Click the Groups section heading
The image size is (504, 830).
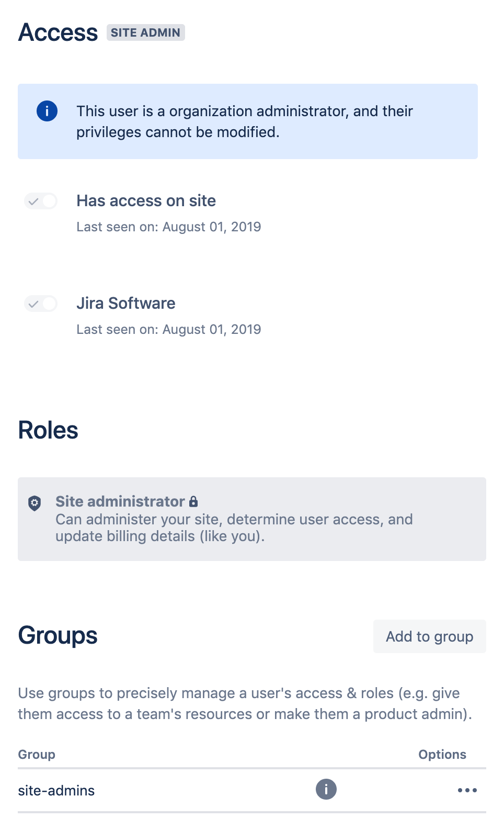click(x=58, y=635)
